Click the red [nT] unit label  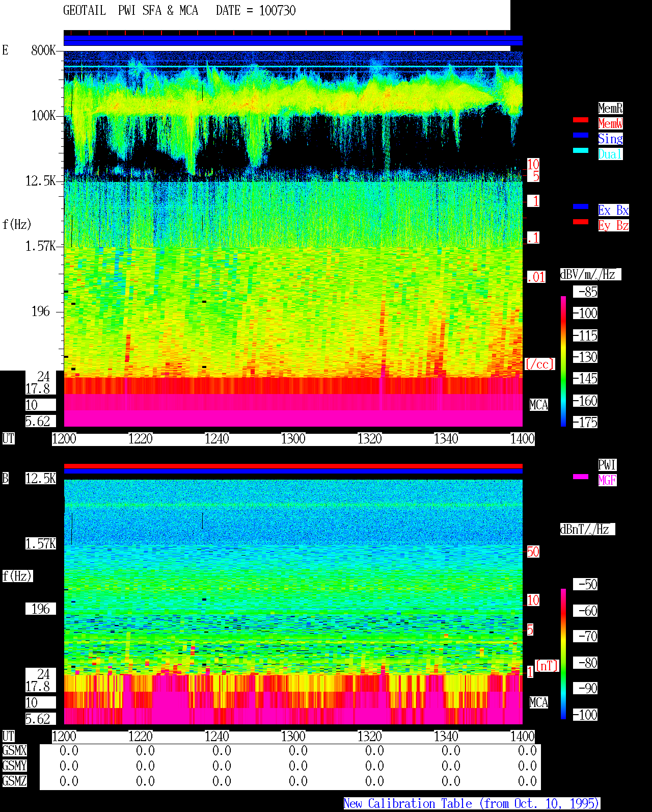click(547, 665)
